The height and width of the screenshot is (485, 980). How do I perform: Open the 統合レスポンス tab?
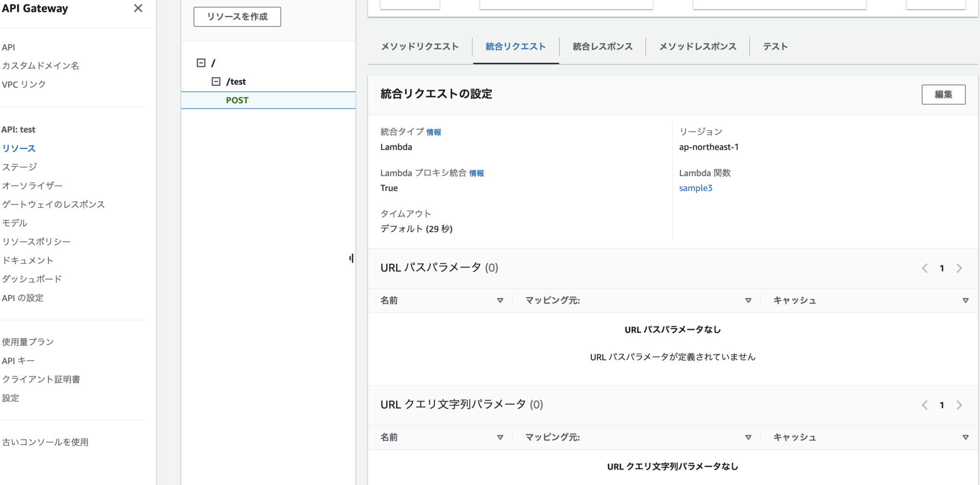tap(602, 46)
